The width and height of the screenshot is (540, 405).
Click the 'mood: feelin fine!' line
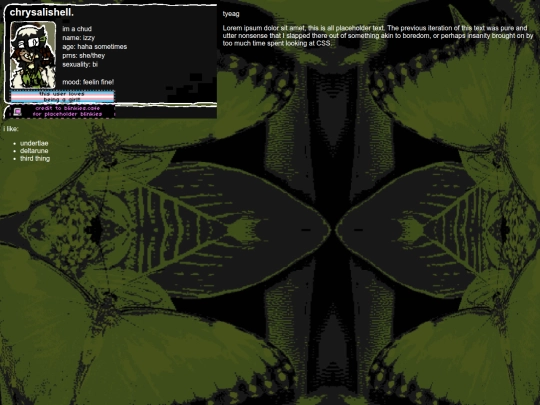click(x=88, y=82)
